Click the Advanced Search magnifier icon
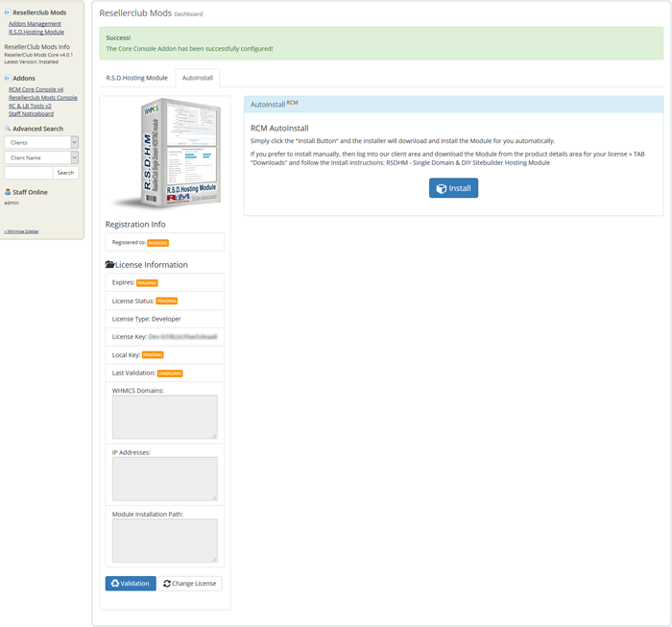 click(8, 128)
